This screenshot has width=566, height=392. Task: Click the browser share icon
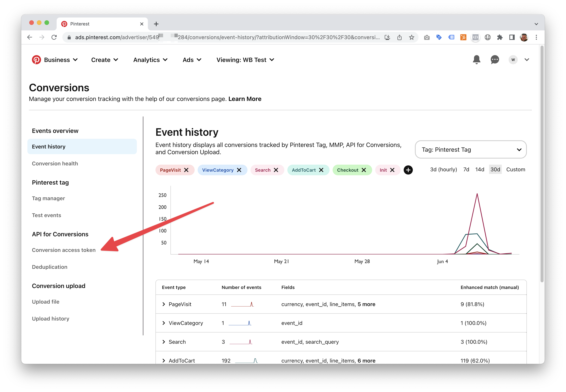(400, 37)
